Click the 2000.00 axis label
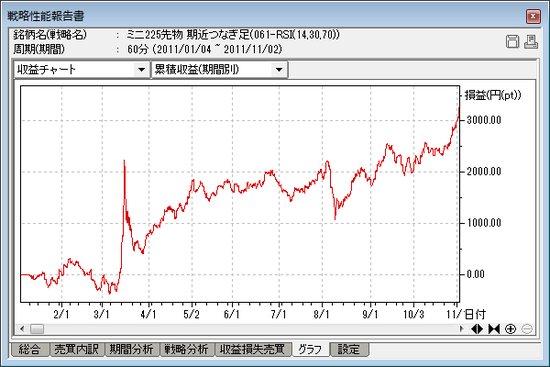Image resolution: width=550 pixels, height=367 pixels. pos(484,172)
